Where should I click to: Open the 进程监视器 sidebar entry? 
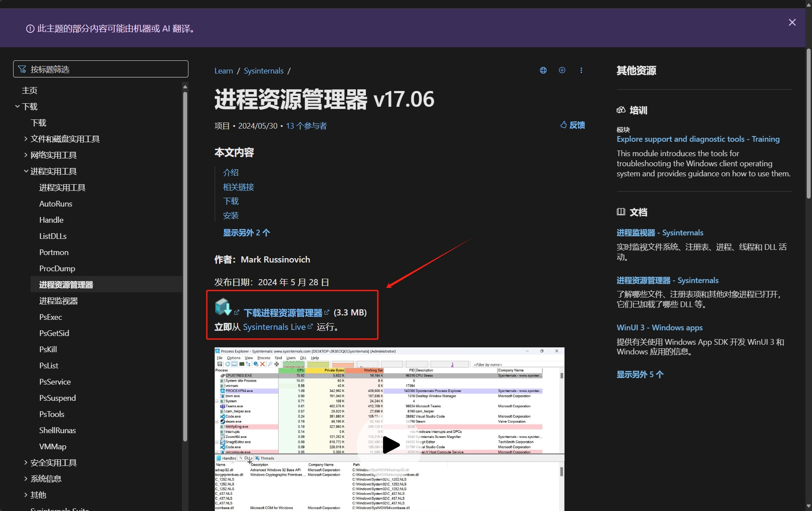click(58, 301)
